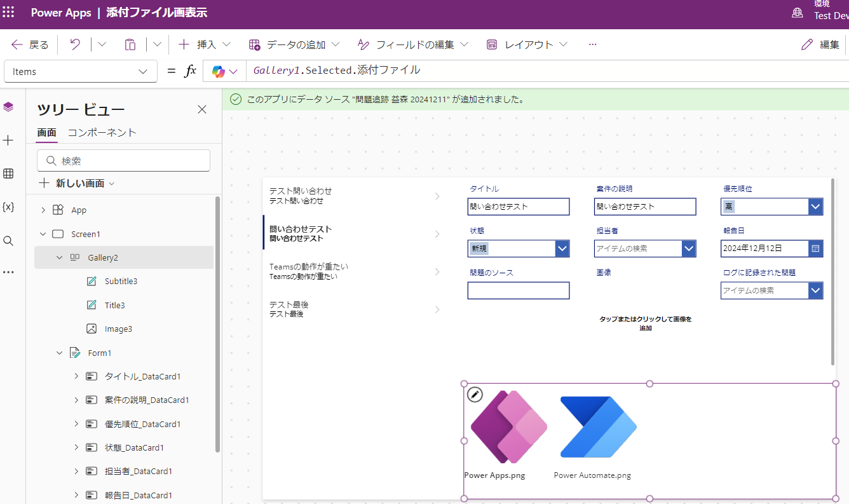Click the pencil edit icon on gallery

click(475, 395)
